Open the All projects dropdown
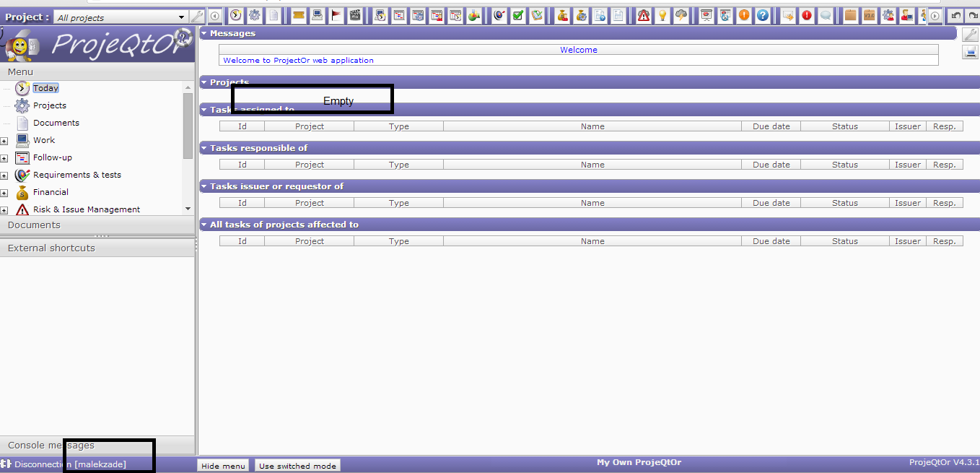The image size is (980, 473). point(181,17)
